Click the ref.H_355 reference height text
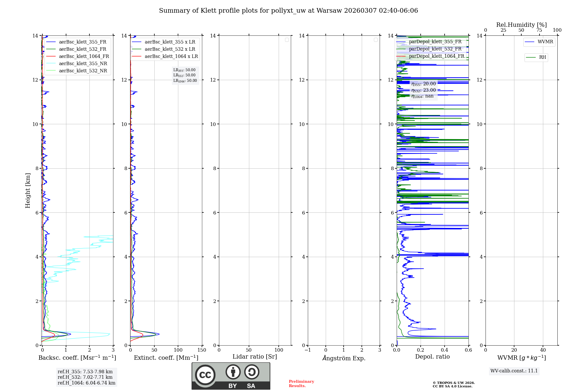Screen dimensions: 577x392 tap(85, 372)
